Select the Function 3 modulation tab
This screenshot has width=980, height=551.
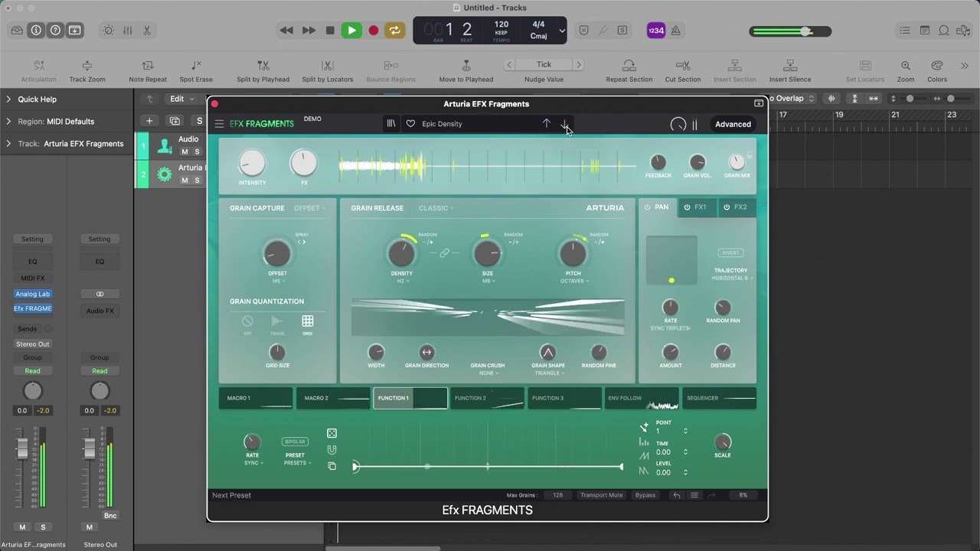click(564, 398)
